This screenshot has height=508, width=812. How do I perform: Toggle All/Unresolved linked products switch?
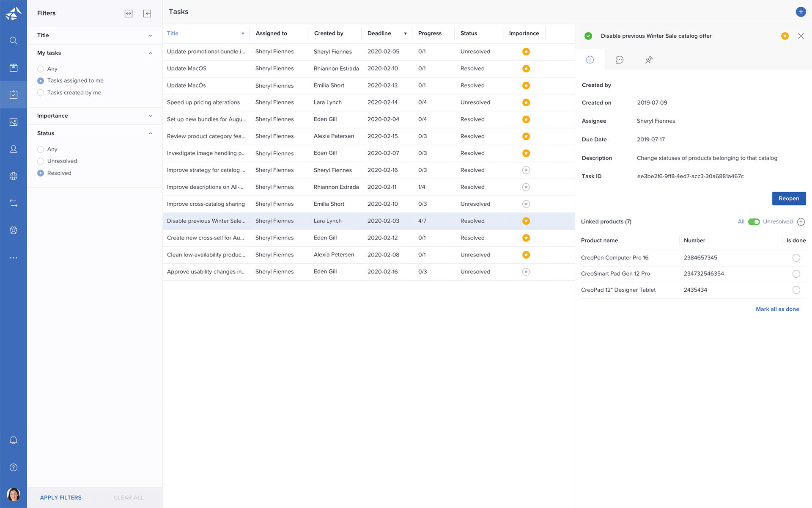point(754,222)
